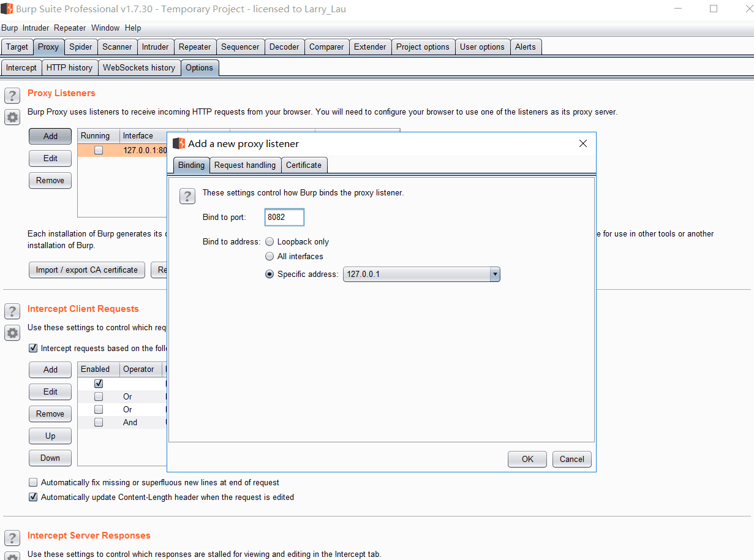
Task: Select the 127.0.0.1:80 listener row
Action: pyautogui.click(x=123, y=150)
